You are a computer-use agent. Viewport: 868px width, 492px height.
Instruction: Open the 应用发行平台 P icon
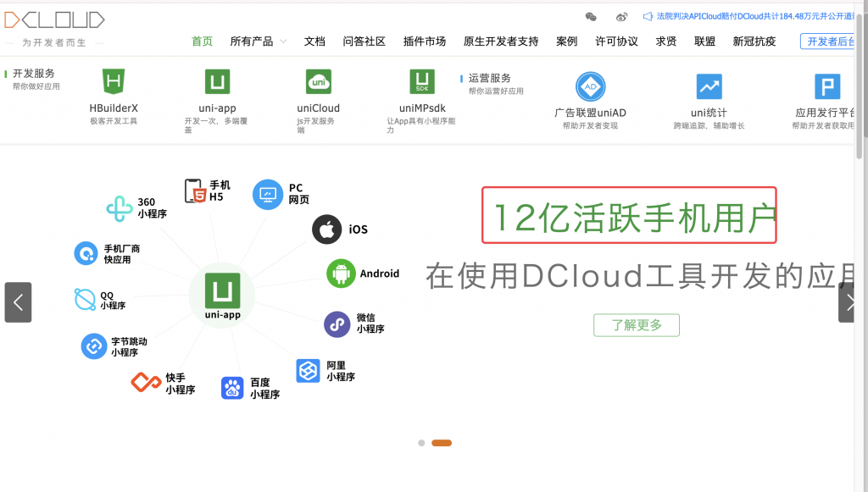[x=827, y=86]
